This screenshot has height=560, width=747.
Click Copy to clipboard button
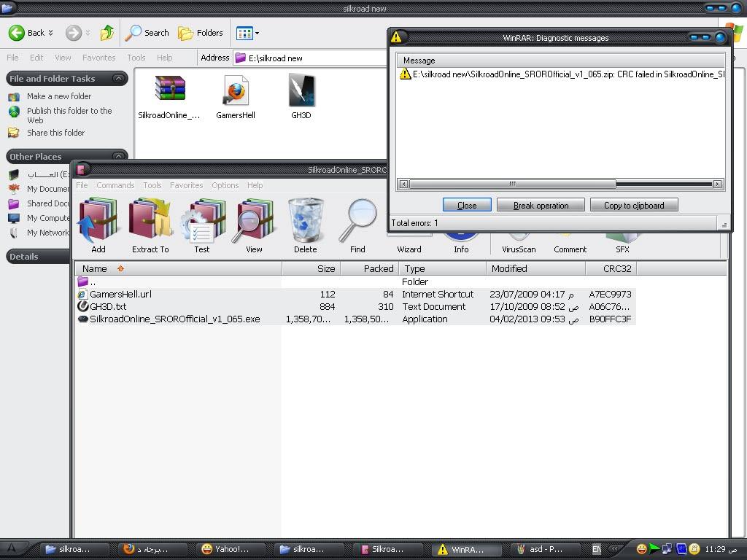[634, 205]
